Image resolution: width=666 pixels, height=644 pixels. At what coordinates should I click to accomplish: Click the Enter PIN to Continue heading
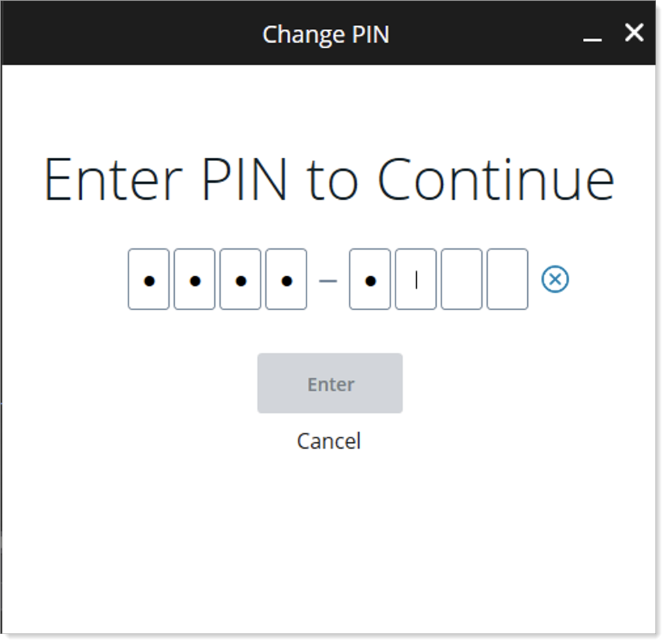tap(328, 179)
